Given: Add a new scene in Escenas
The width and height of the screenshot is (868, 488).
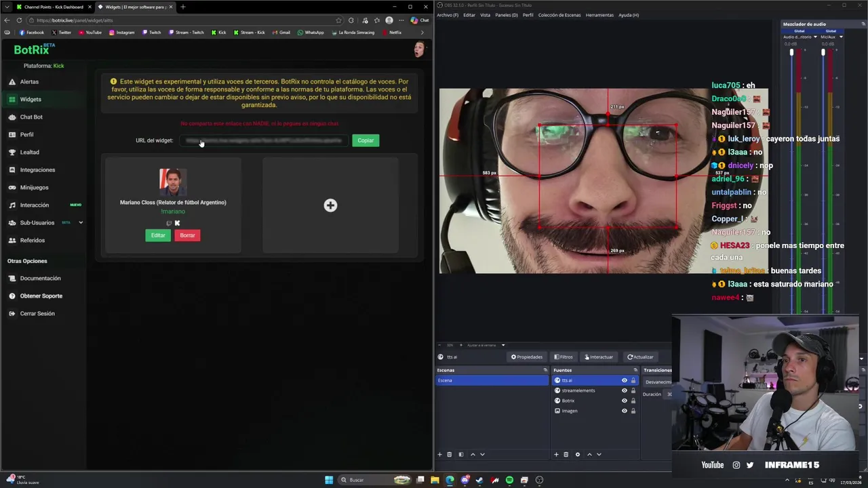Looking at the screenshot, I should 439,454.
